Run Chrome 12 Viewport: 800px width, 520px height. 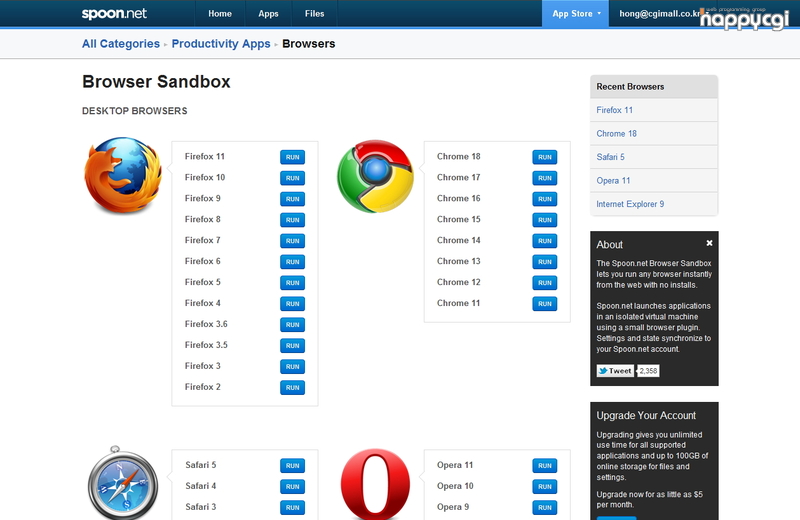tap(545, 283)
